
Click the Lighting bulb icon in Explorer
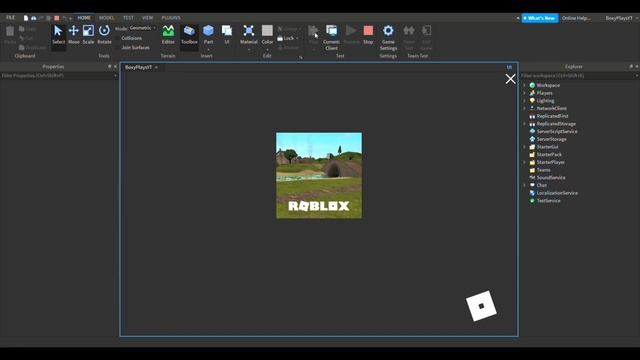point(532,101)
